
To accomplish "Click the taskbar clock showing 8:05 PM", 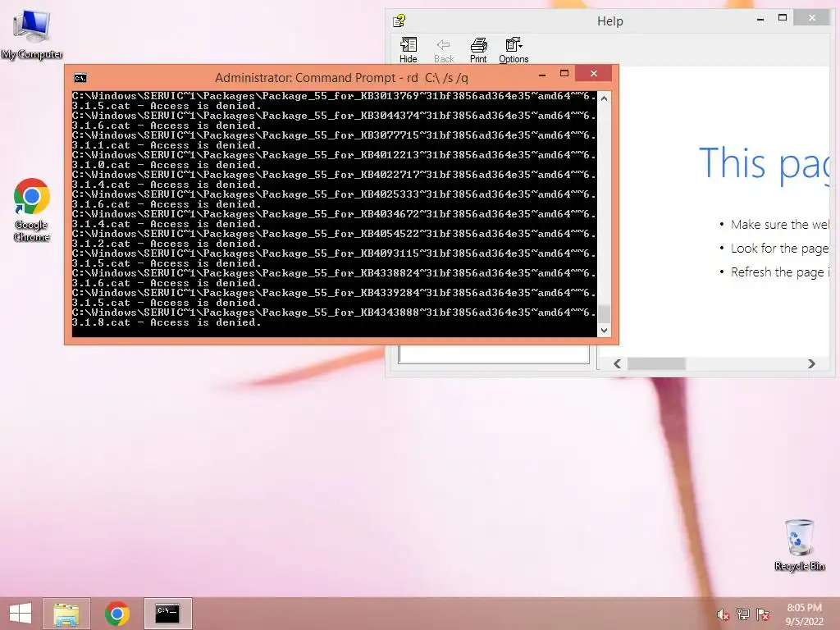I will 804,614.
